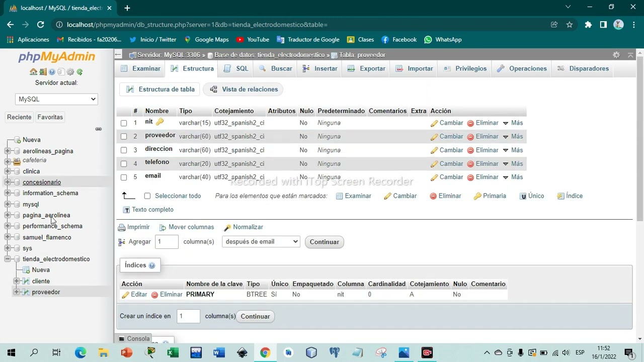Viewport: 644px width, 362px height.
Task: Click the Reciente button
Action: [19, 117]
